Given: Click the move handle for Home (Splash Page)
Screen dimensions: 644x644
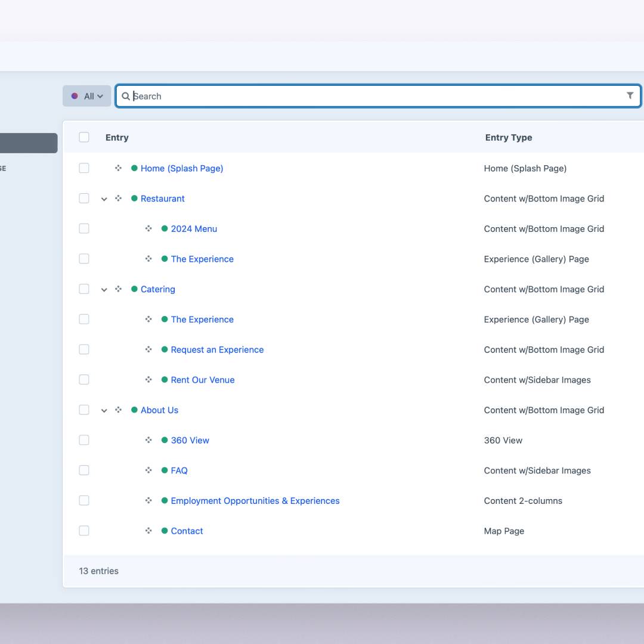Looking at the screenshot, I should (118, 168).
